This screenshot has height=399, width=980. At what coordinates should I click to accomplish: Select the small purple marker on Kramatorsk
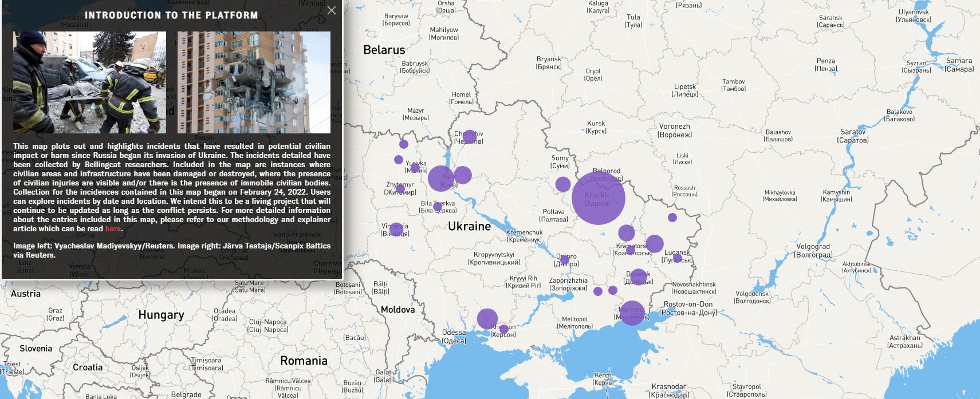(x=631, y=250)
